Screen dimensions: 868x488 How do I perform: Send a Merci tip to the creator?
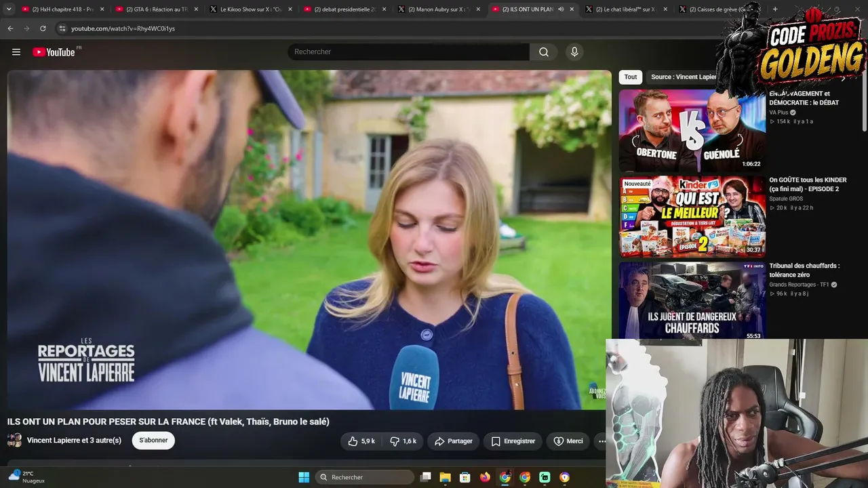[x=568, y=441]
